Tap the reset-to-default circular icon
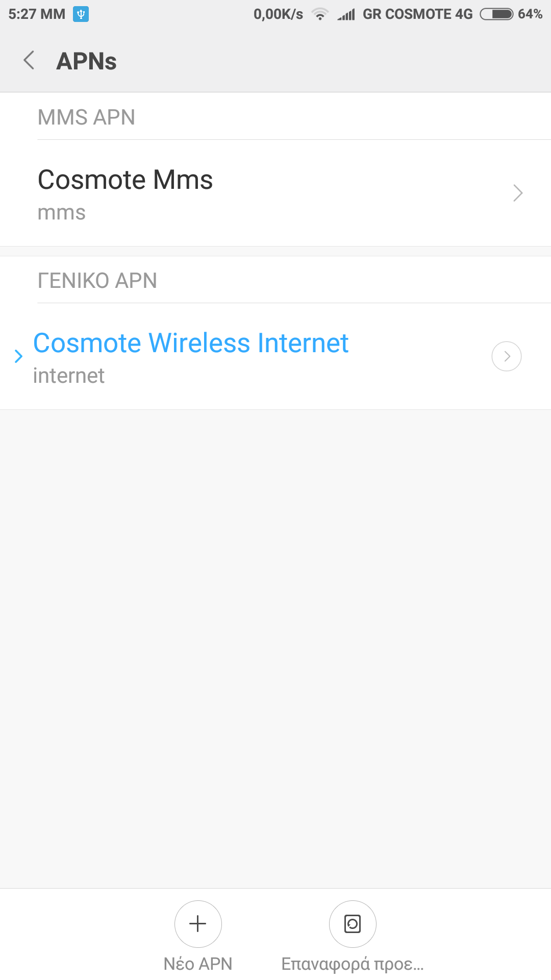Viewport: 551px width, 980px height. [x=353, y=924]
